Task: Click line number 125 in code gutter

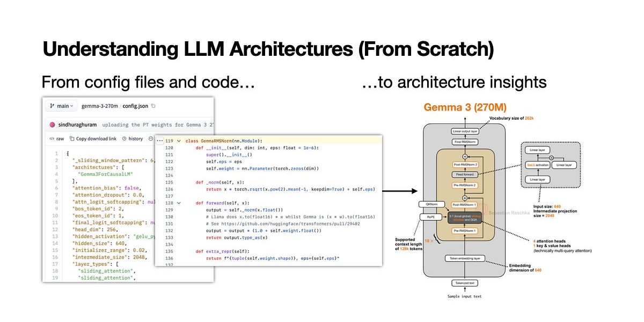Action: coord(169,182)
